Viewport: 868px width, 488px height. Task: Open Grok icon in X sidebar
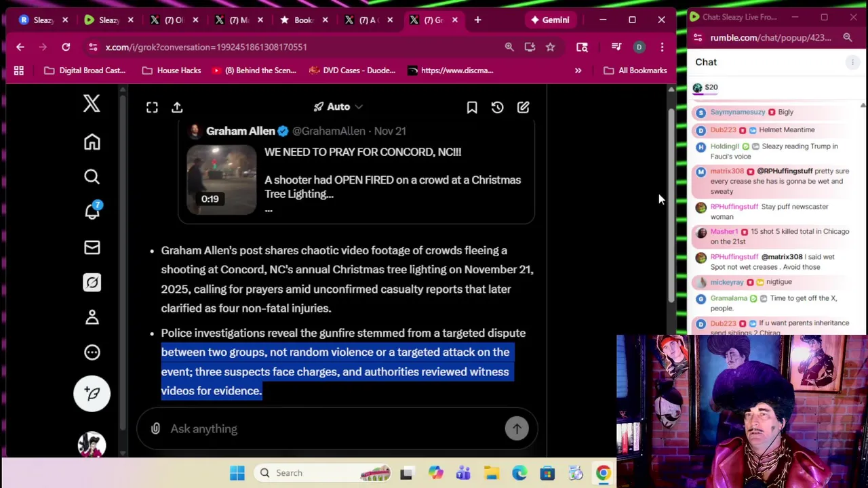tap(92, 282)
